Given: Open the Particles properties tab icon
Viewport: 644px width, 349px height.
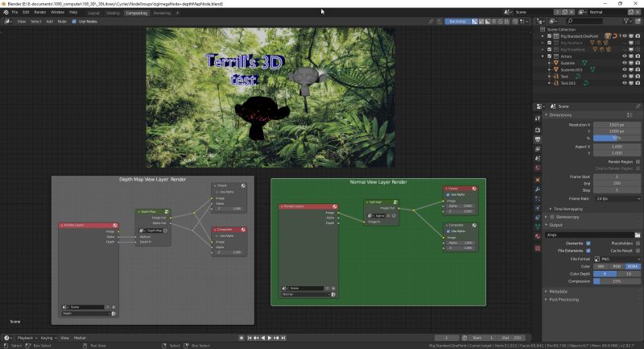Looking at the screenshot, I should 538,198.
